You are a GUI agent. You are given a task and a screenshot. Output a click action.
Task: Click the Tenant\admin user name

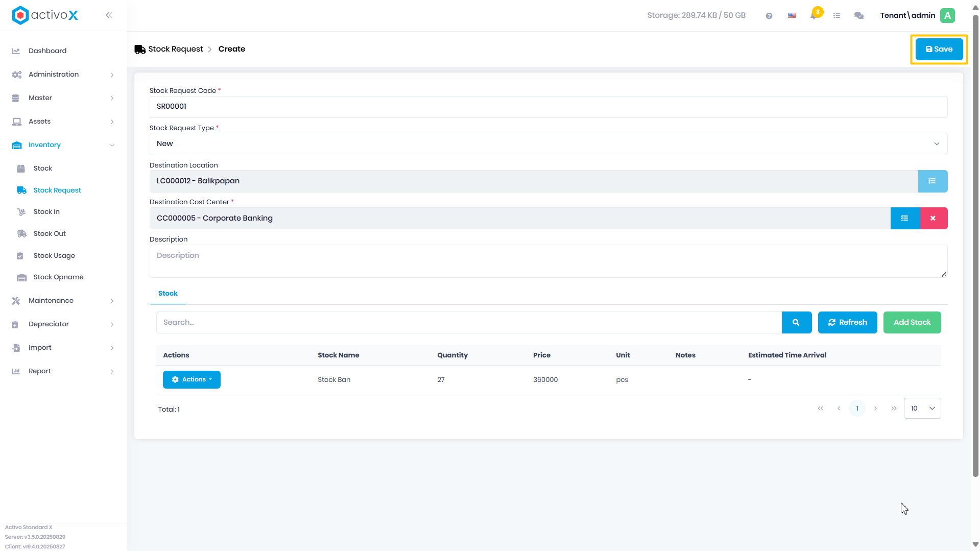907,15
